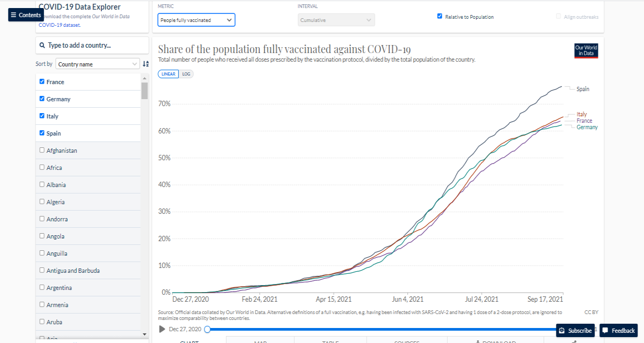Open the Contents hamburger menu
The height and width of the screenshot is (343, 644).
26,15
